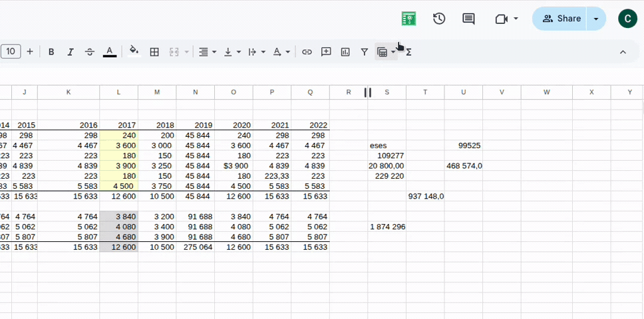Open the account avatar C
Viewport: 644px width, 319px height.
pos(627,19)
